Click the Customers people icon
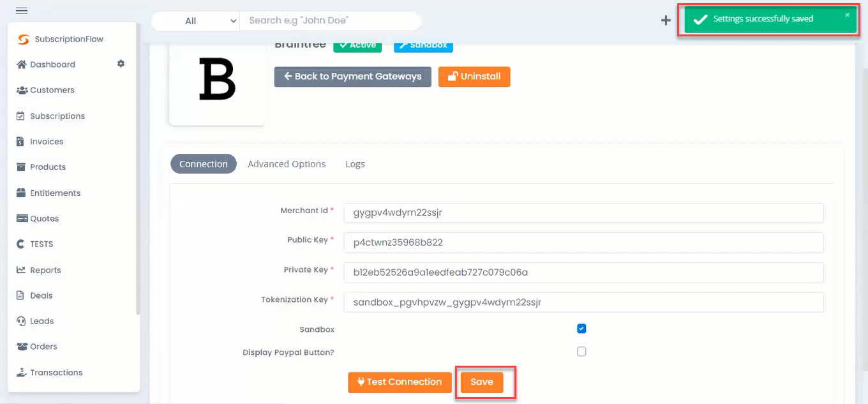The height and width of the screenshot is (404, 868). click(22, 90)
